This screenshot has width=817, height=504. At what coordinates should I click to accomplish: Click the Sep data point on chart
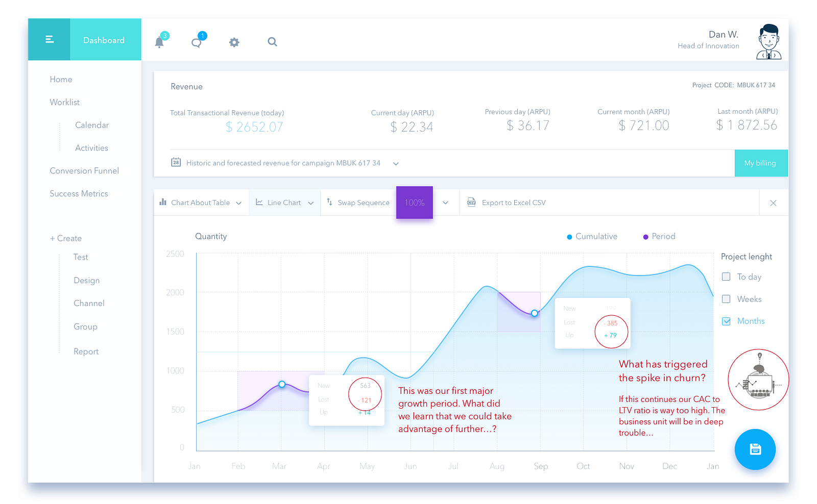[x=535, y=313]
